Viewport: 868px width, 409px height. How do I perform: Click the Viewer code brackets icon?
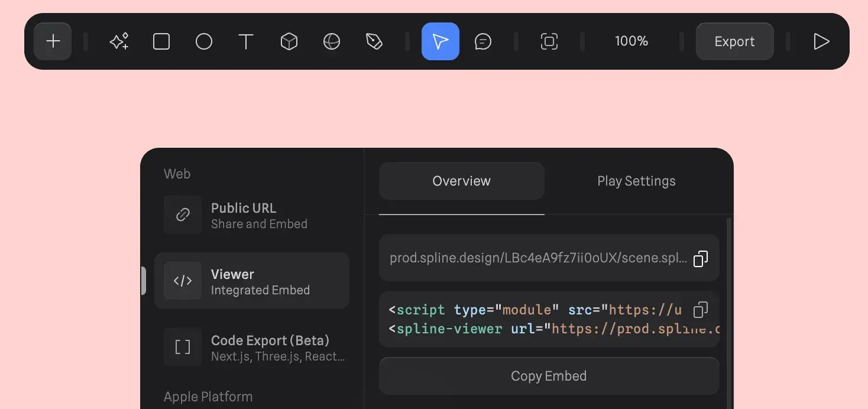(x=183, y=281)
